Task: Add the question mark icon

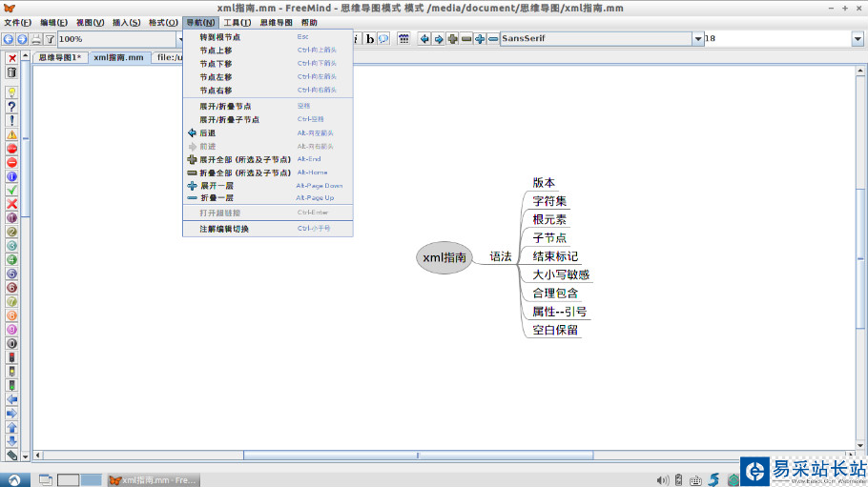Action: [11, 106]
